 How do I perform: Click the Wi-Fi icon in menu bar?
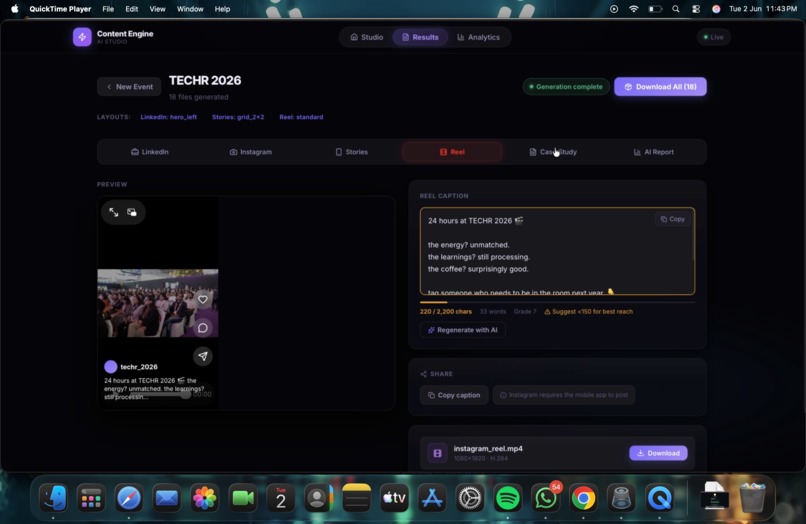[634, 9]
